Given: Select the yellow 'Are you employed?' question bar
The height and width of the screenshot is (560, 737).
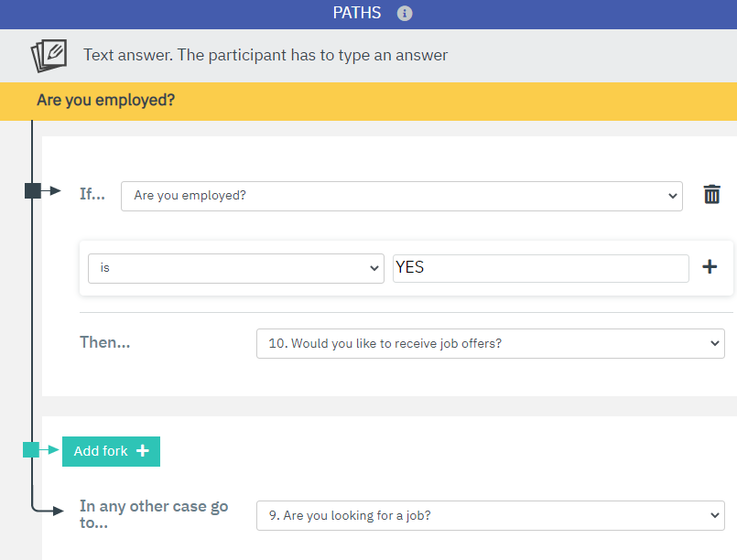Looking at the screenshot, I should 368,101.
